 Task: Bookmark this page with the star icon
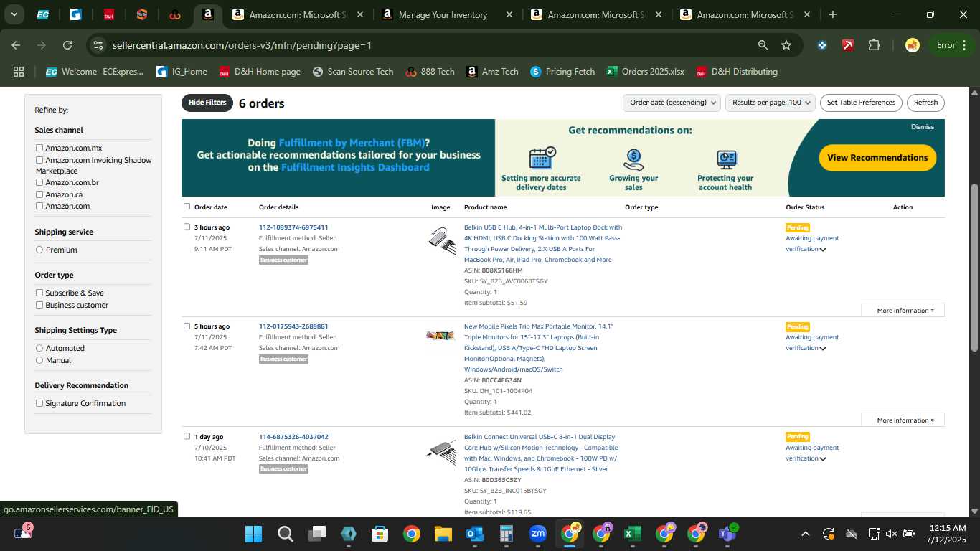pyautogui.click(x=786, y=45)
